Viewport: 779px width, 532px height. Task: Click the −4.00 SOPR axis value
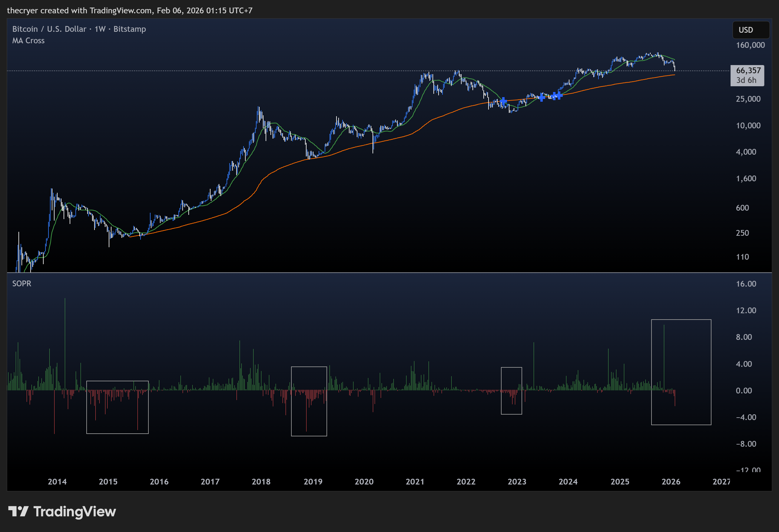(x=746, y=417)
